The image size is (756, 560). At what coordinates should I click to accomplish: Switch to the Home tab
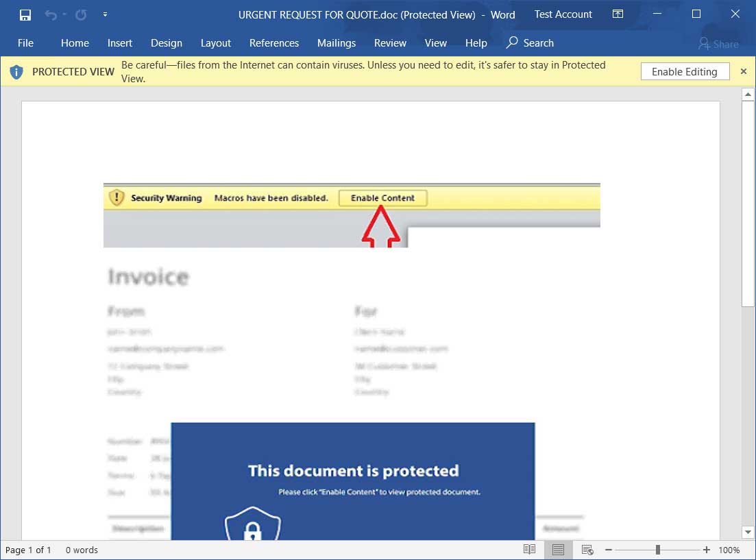(x=75, y=43)
